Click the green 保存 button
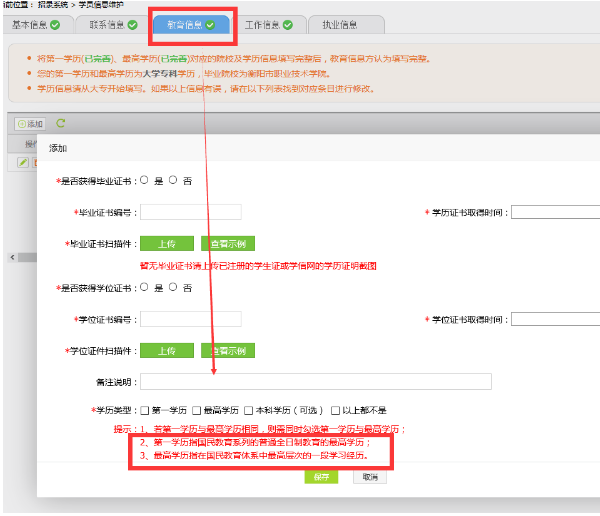This screenshot has height=516, width=600. coord(321,477)
